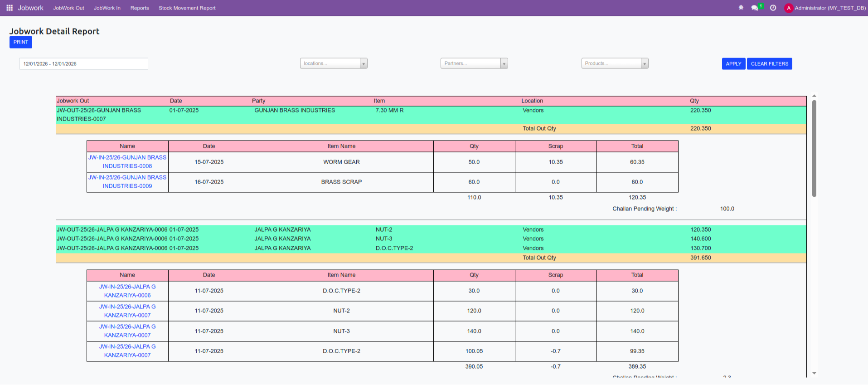Image resolution: width=868 pixels, height=385 pixels.
Task: Open the conversations chat icon
Action: (x=755, y=8)
